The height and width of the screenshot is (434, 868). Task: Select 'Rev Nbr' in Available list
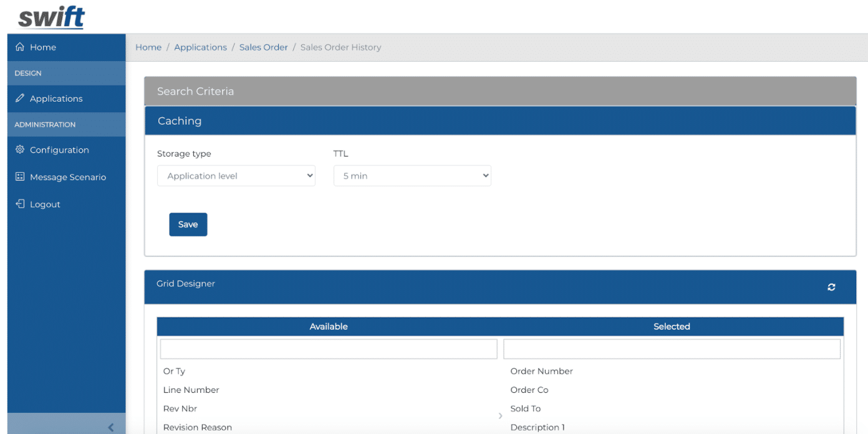[180, 408]
